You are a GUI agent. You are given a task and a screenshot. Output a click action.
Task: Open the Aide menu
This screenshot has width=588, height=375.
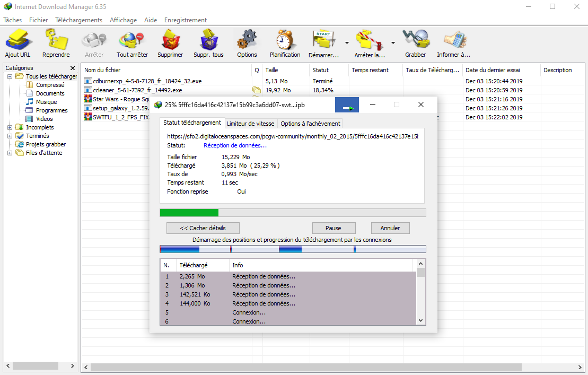click(x=151, y=20)
